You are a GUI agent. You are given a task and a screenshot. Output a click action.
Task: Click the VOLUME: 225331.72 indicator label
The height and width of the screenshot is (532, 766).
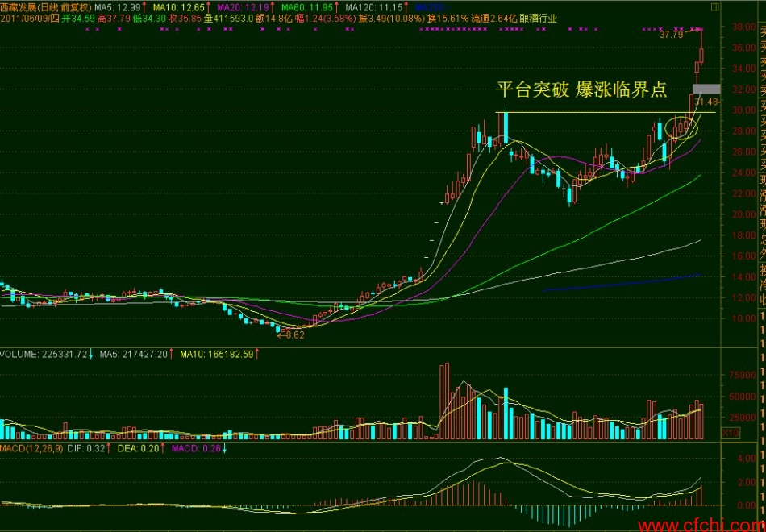pyautogui.click(x=44, y=354)
